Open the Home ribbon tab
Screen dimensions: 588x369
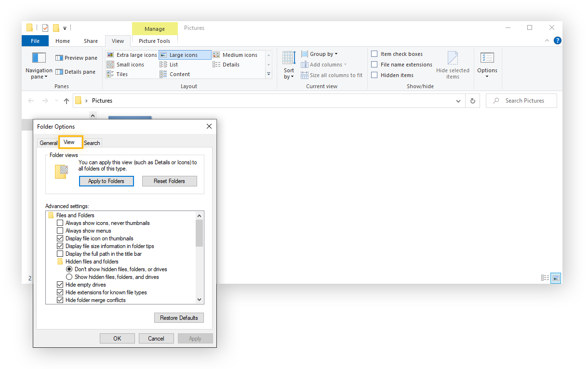pos(62,41)
